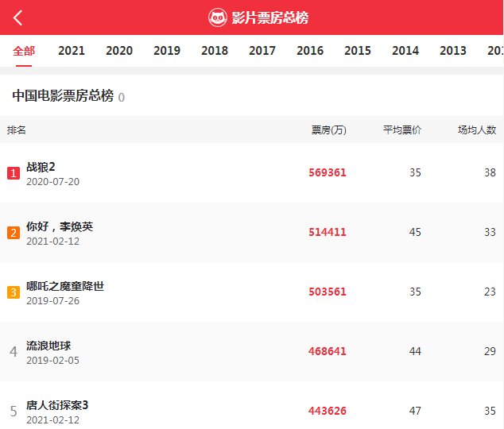The image size is (504, 429).
Task: Click release date 2019-07-26
Action: point(52,301)
